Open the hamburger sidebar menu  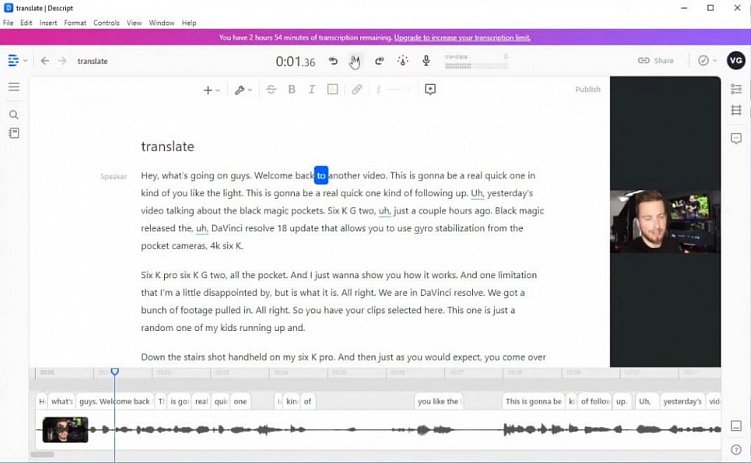point(14,87)
